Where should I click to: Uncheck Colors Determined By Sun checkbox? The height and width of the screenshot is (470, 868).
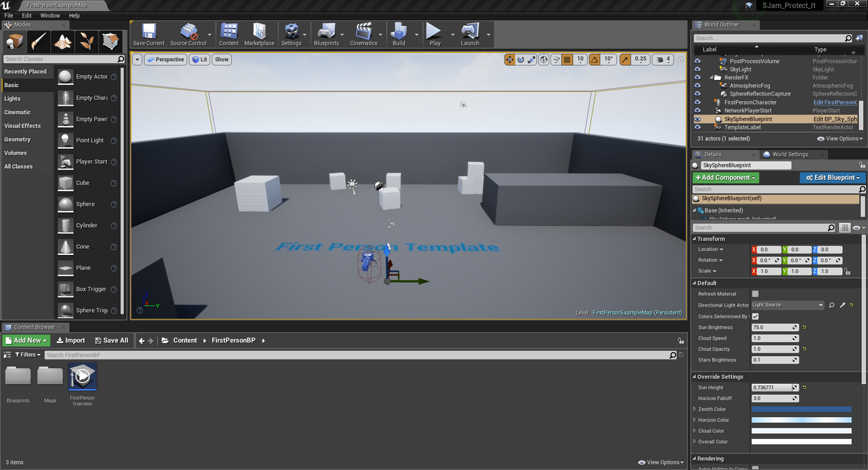click(x=755, y=316)
